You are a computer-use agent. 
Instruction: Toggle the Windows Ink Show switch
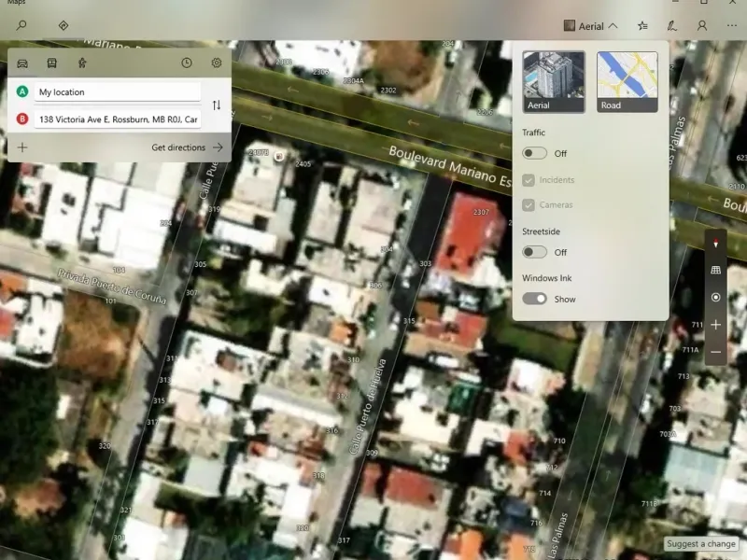pos(534,299)
